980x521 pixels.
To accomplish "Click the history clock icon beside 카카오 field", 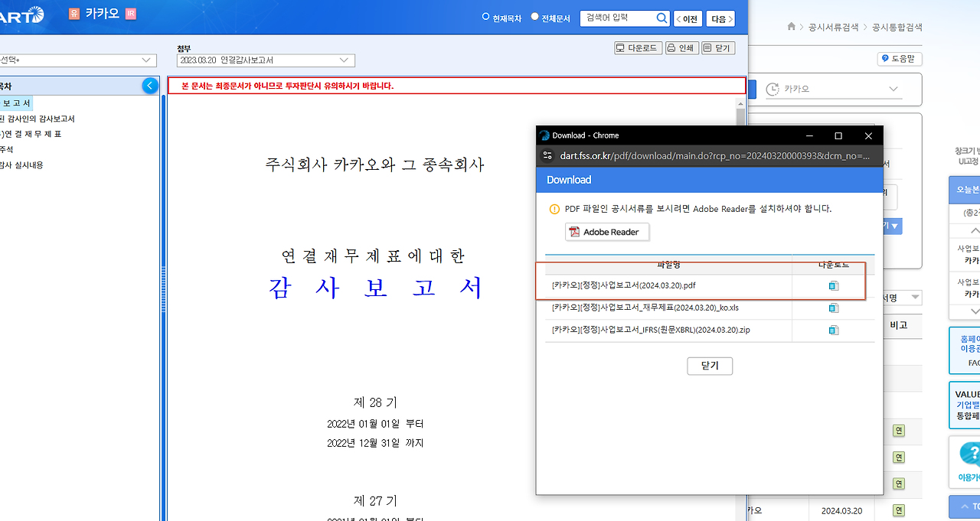I will click(772, 89).
